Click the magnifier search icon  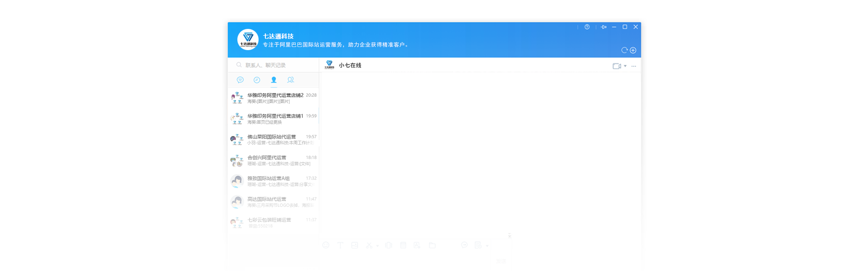(239, 65)
